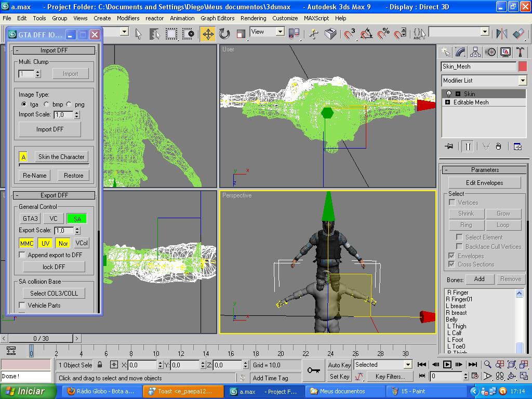
Task: Check the Vehicle Parts option
Action: (x=22, y=305)
